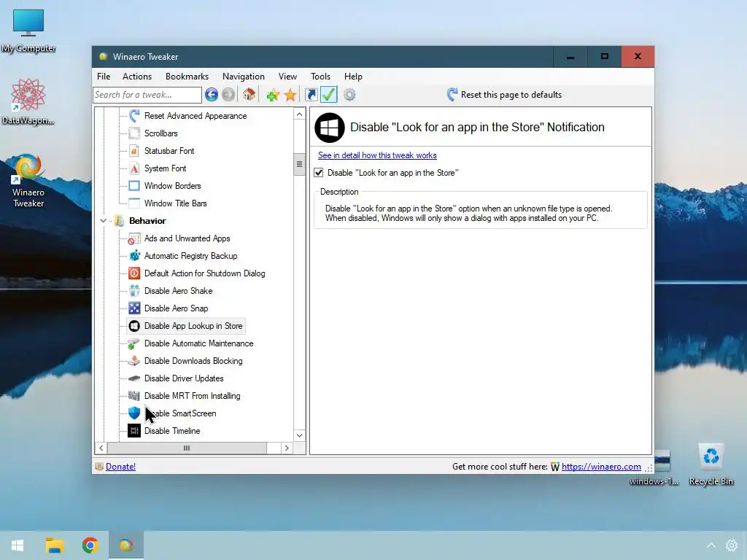Click the Automatic Registry Backup icon
747x560 pixels.
click(134, 256)
